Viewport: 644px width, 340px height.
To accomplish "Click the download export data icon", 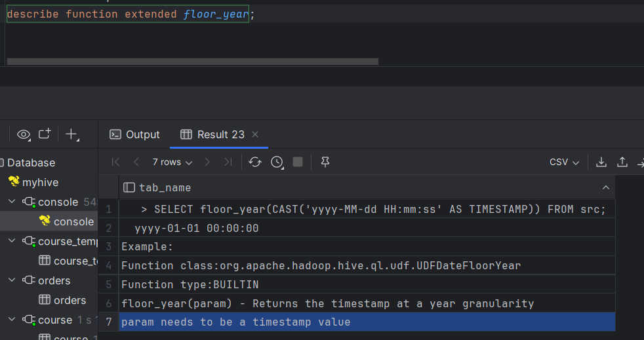I will point(601,162).
